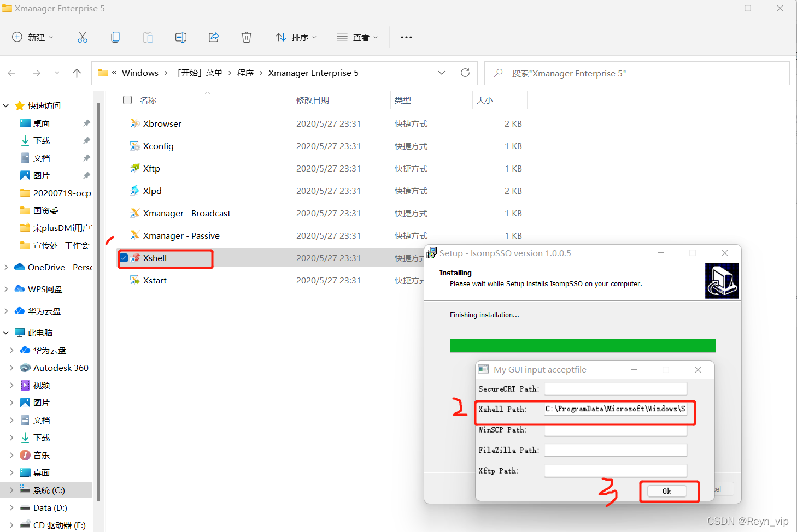Click the FileZilla Path input field
This screenshot has width=797, height=532.
[x=616, y=450]
